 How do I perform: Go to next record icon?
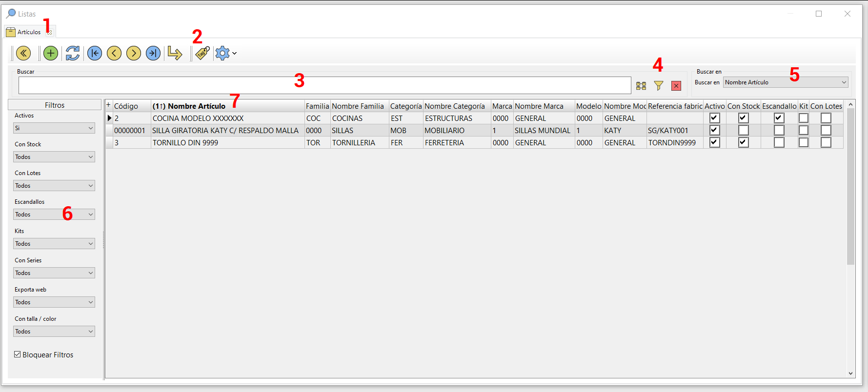(134, 53)
